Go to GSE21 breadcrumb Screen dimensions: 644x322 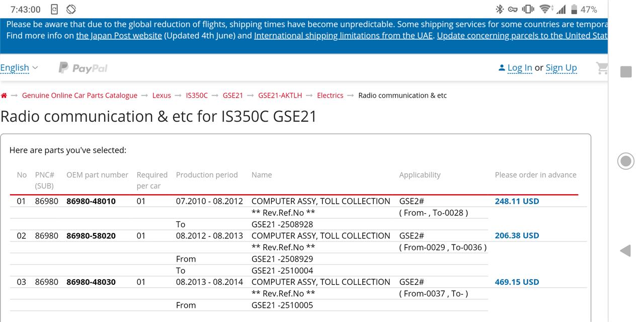pyautogui.click(x=233, y=96)
